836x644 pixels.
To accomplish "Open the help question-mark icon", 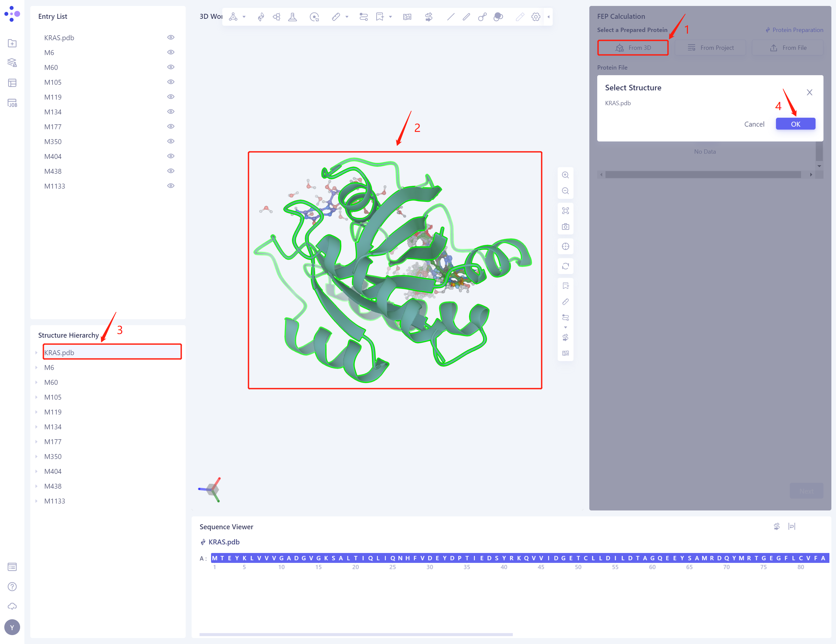I will [x=12, y=587].
